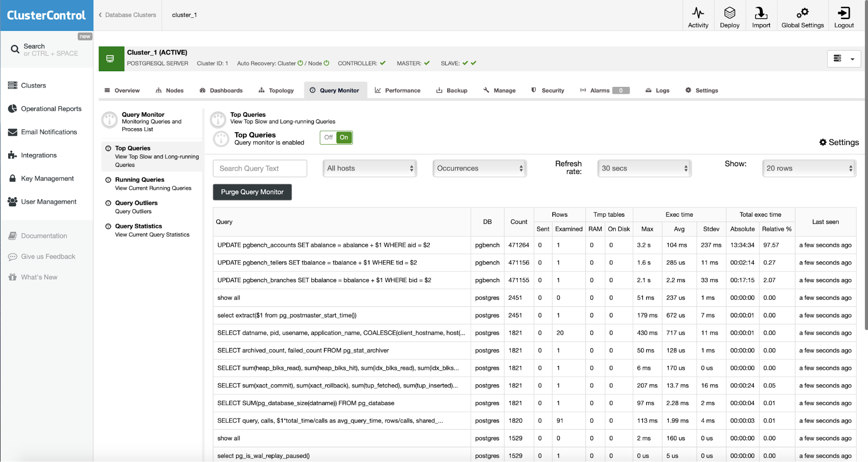Open the 20 rows show dropdown
Viewport: 868px width, 462px height.
pos(809,168)
